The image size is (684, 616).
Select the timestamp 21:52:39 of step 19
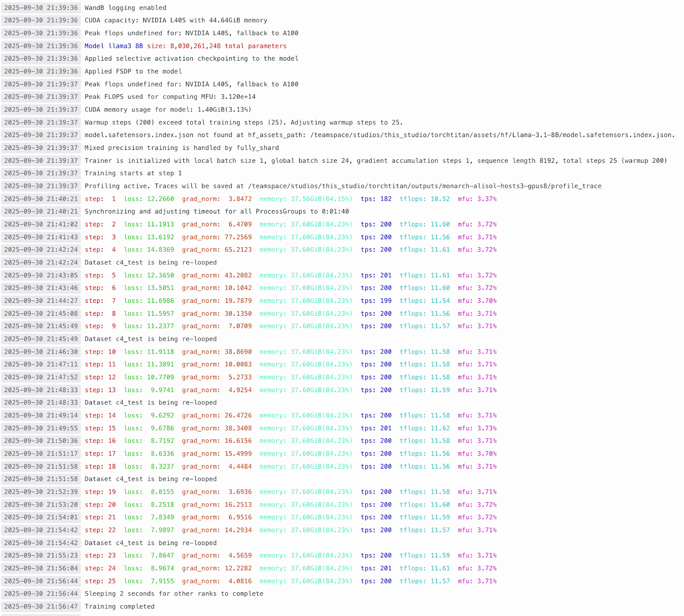41,492
